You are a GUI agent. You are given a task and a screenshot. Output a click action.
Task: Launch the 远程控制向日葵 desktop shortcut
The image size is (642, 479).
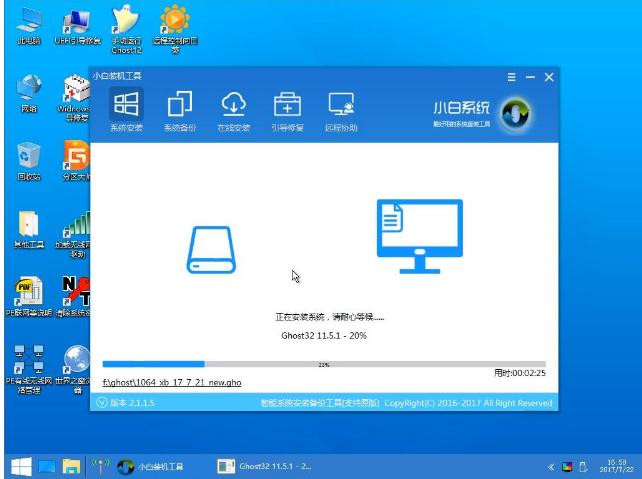coord(174,20)
